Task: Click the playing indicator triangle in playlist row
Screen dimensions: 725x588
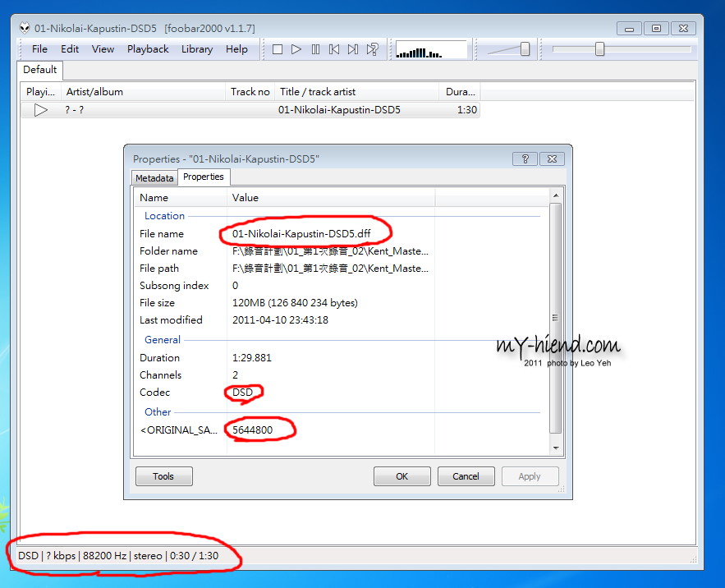Action: click(41, 110)
